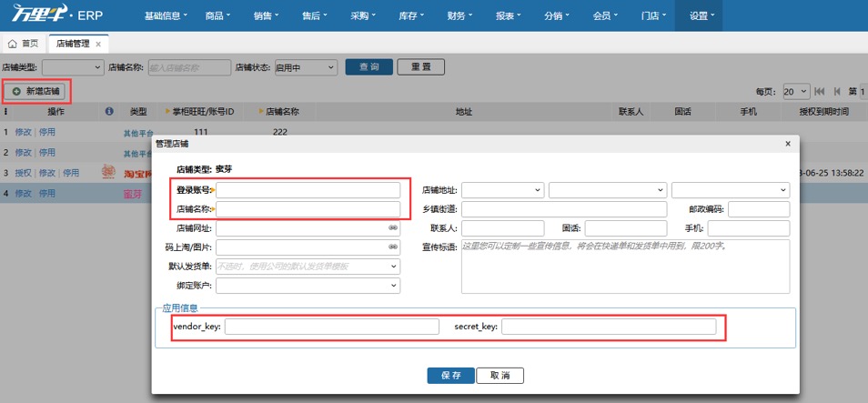Open the 销售 menu
Screen dimensions: 868x403
pyautogui.click(x=267, y=15)
